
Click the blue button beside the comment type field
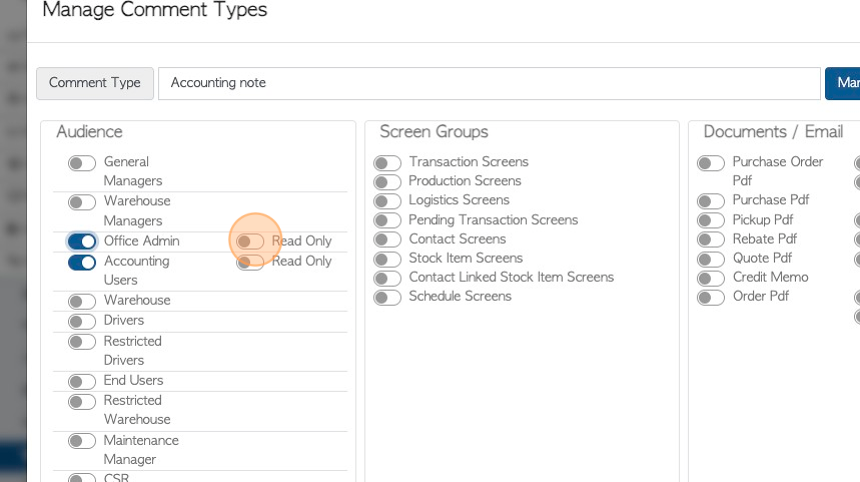coord(842,83)
